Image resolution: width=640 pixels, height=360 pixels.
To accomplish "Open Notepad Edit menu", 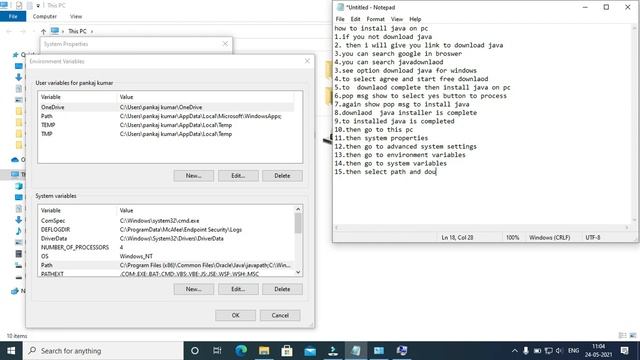I will (356, 19).
